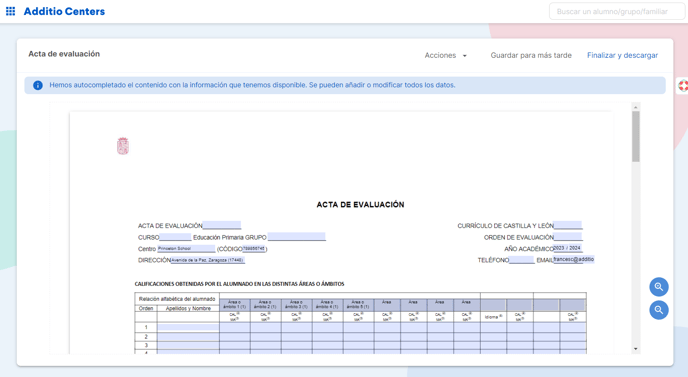Click the 'Relación alfabética del alumnado' header

click(177, 299)
